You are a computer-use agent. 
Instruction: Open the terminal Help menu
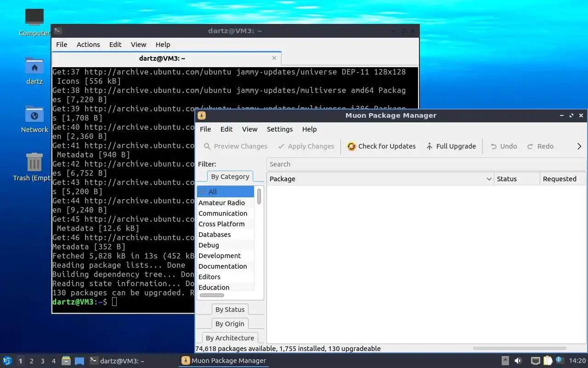coord(163,45)
